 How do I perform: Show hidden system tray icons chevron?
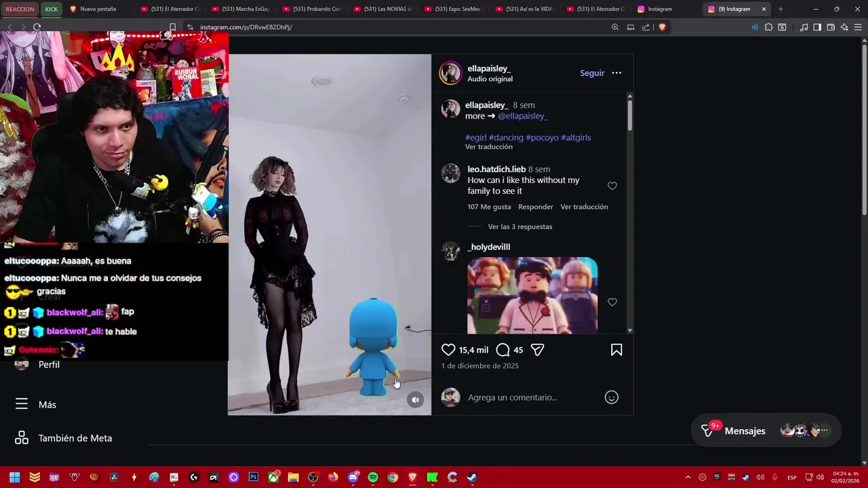coord(688,477)
